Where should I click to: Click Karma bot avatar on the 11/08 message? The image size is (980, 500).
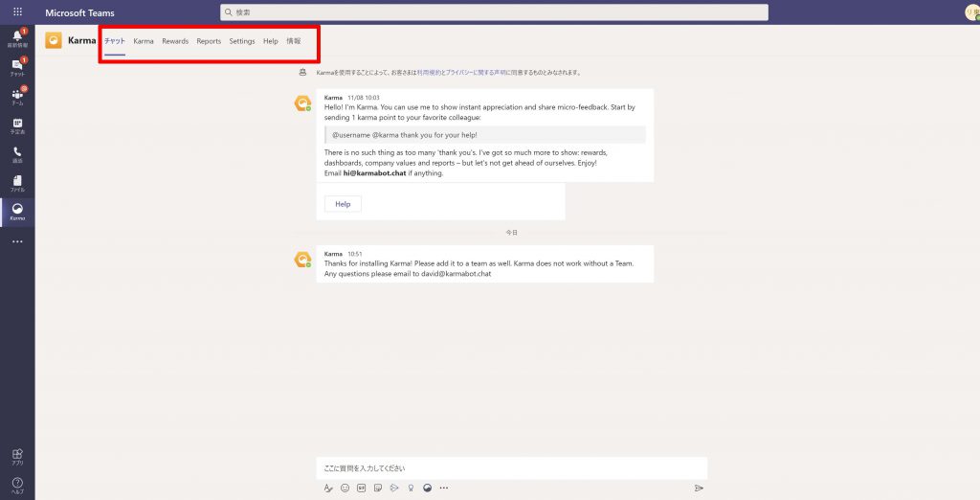pyautogui.click(x=303, y=103)
